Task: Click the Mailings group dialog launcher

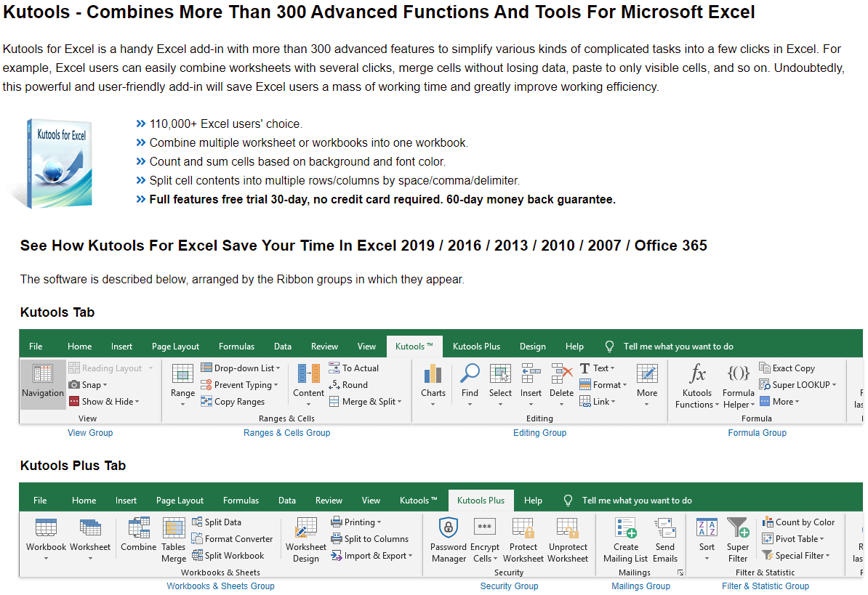Action: click(x=680, y=573)
